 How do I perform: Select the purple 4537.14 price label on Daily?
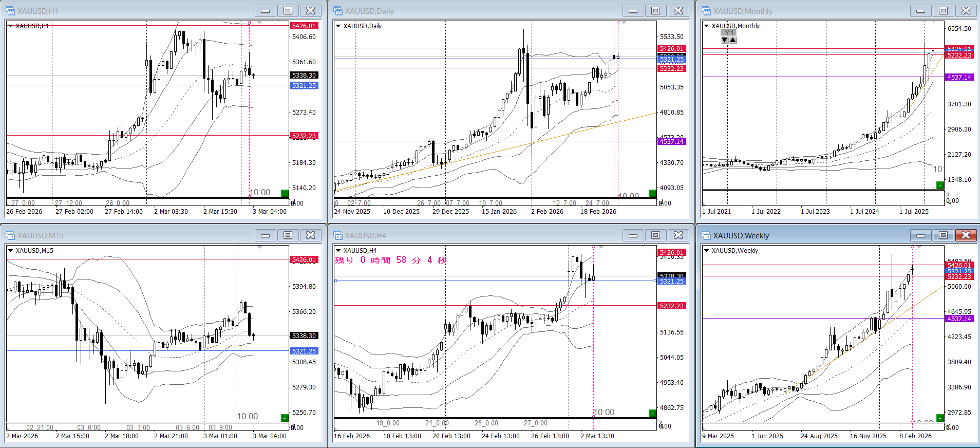(x=672, y=141)
